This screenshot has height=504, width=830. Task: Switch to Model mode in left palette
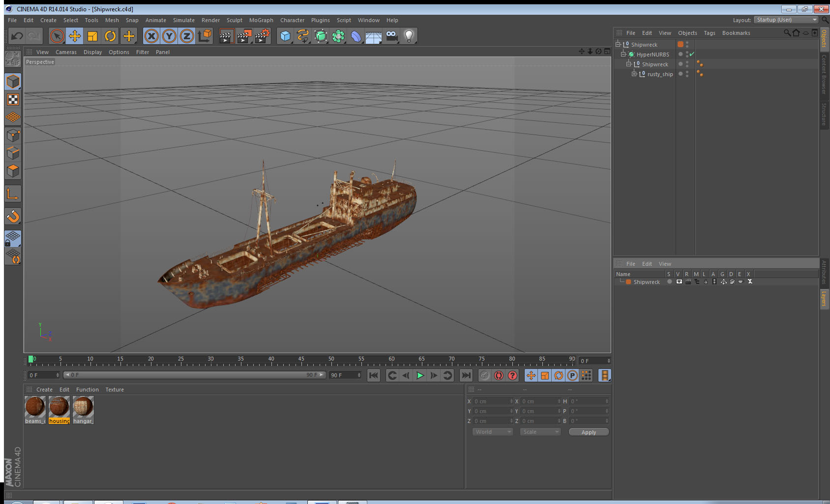pyautogui.click(x=13, y=82)
